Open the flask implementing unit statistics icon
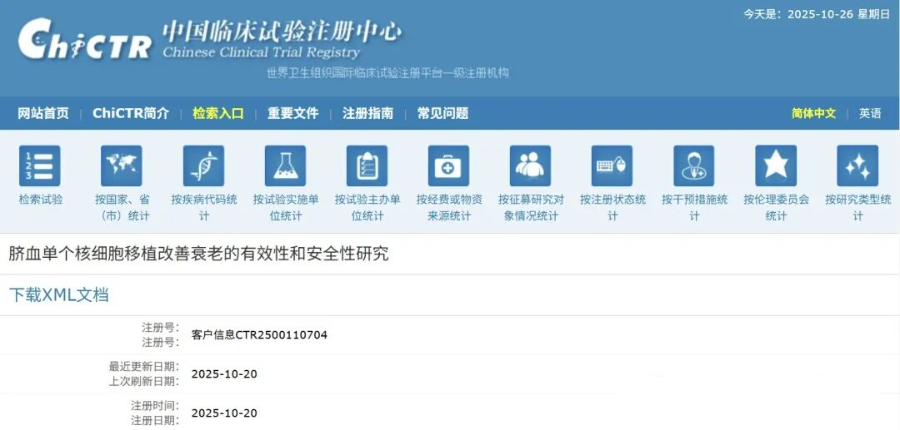 click(x=285, y=166)
